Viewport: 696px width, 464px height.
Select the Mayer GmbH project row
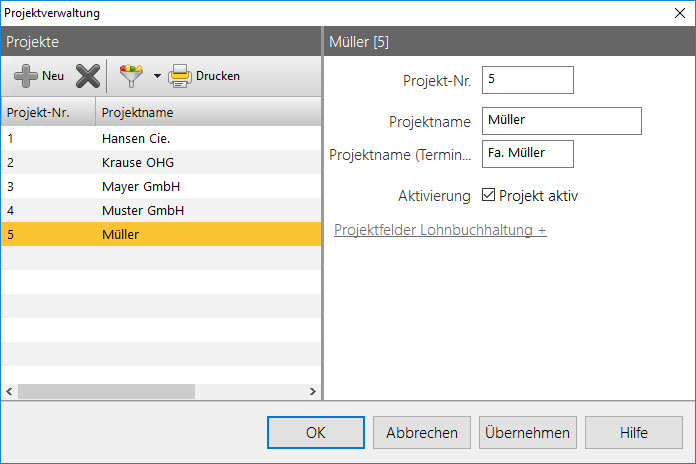point(160,187)
